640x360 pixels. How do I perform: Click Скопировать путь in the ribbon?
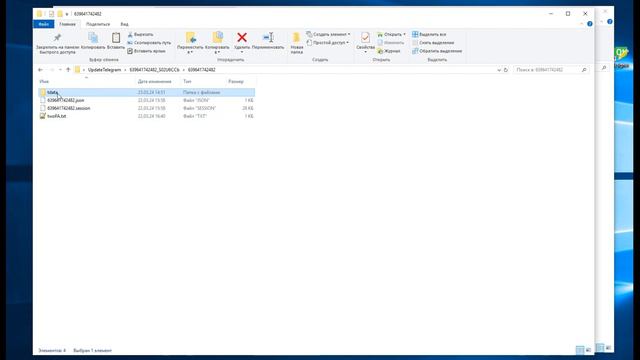(x=149, y=43)
